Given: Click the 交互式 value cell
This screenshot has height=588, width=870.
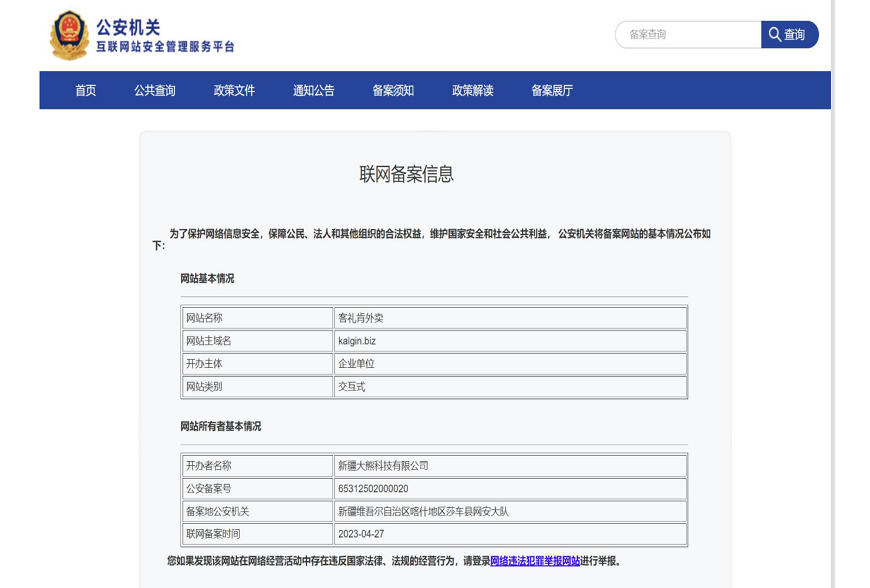Looking at the screenshot, I should (511, 387).
